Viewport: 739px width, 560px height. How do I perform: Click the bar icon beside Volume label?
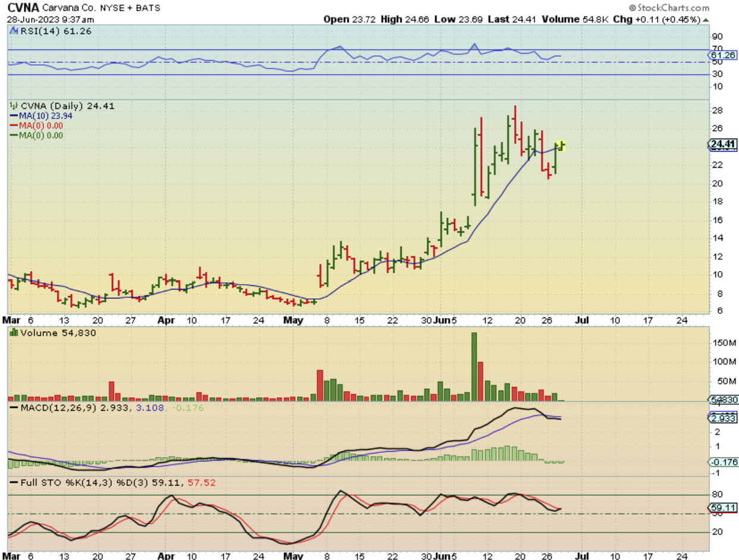click(x=14, y=333)
